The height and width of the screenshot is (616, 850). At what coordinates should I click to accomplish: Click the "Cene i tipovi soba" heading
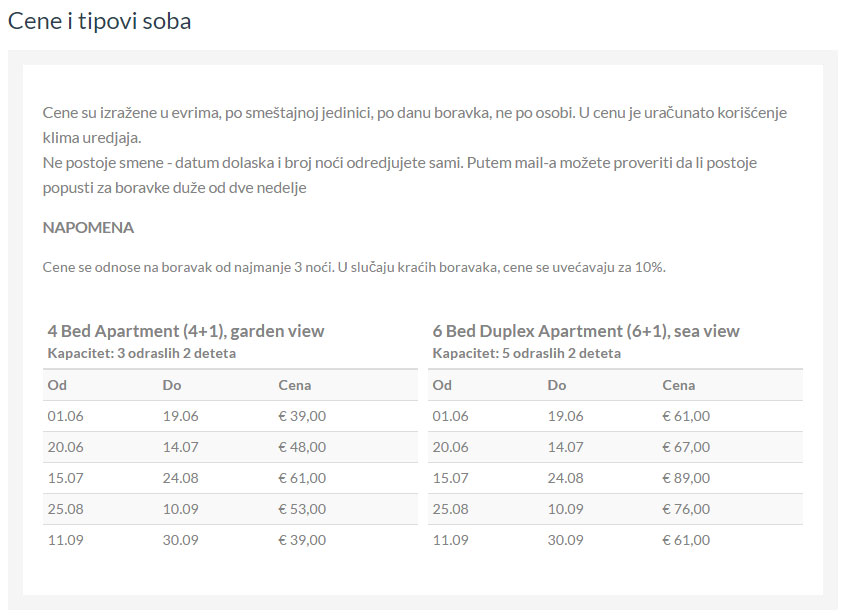point(100,21)
